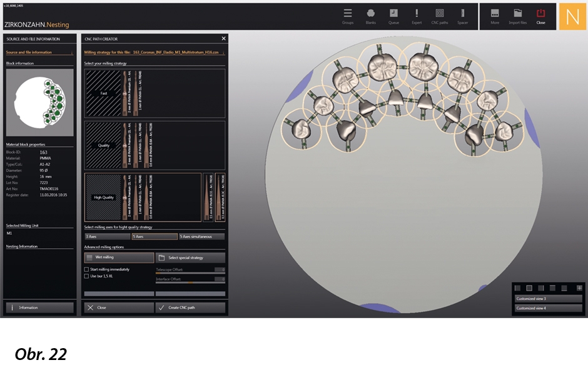Click the Close button next to Create CNC path

pyautogui.click(x=119, y=307)
